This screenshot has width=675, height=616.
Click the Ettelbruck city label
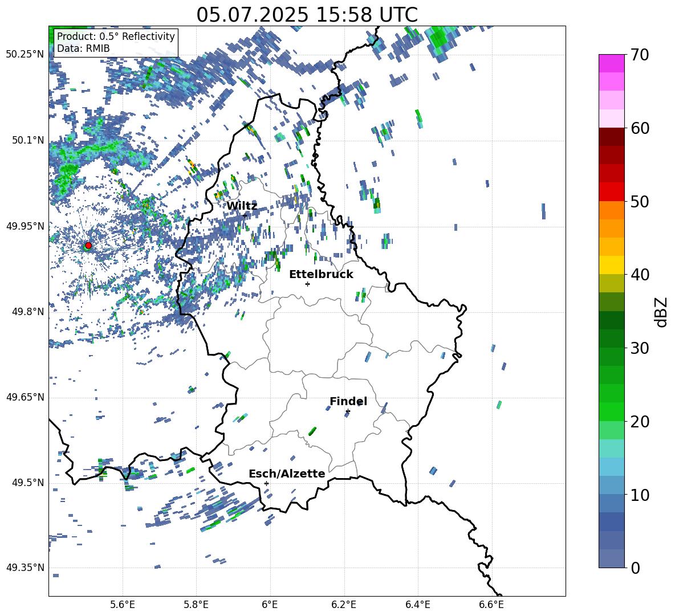click(321, 274)
